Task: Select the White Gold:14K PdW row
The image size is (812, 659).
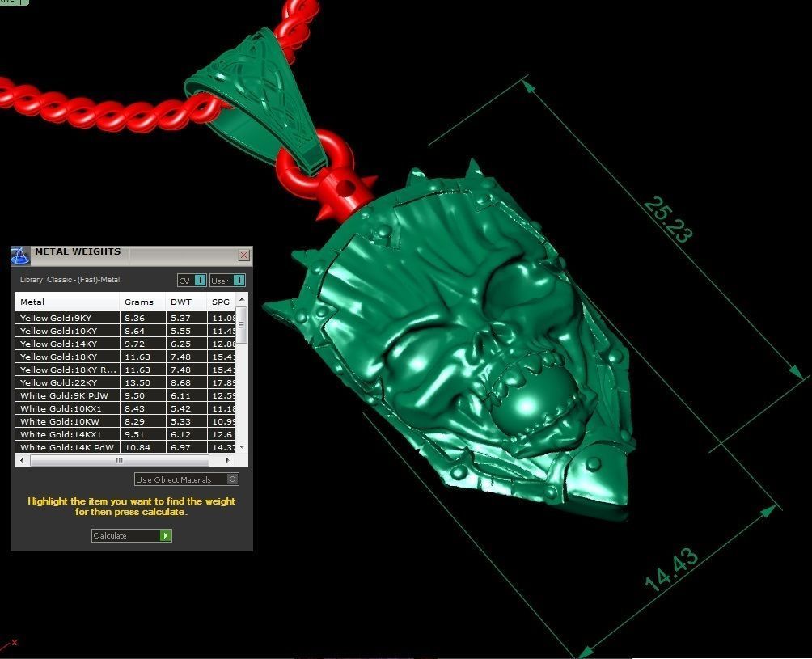Action: (125, 447)
